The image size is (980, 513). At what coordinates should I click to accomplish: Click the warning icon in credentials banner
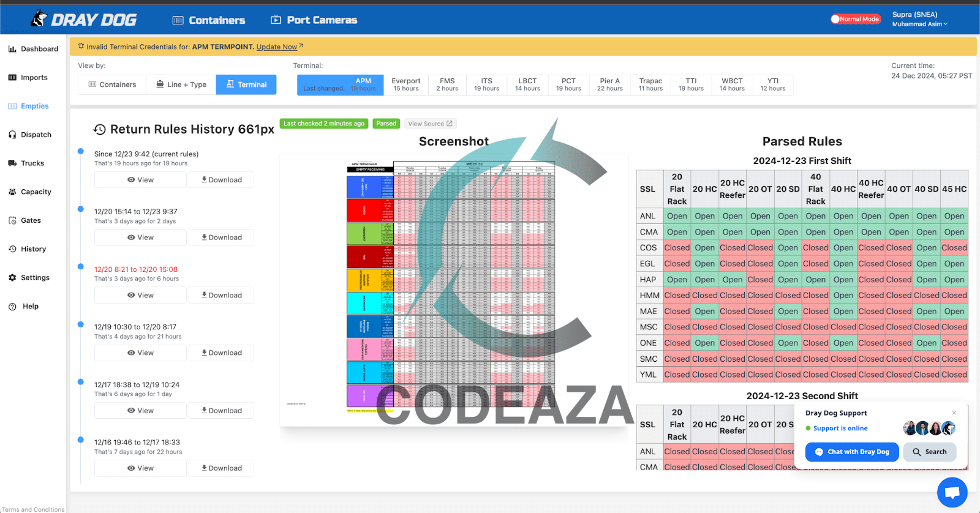[x=81, y=47]
